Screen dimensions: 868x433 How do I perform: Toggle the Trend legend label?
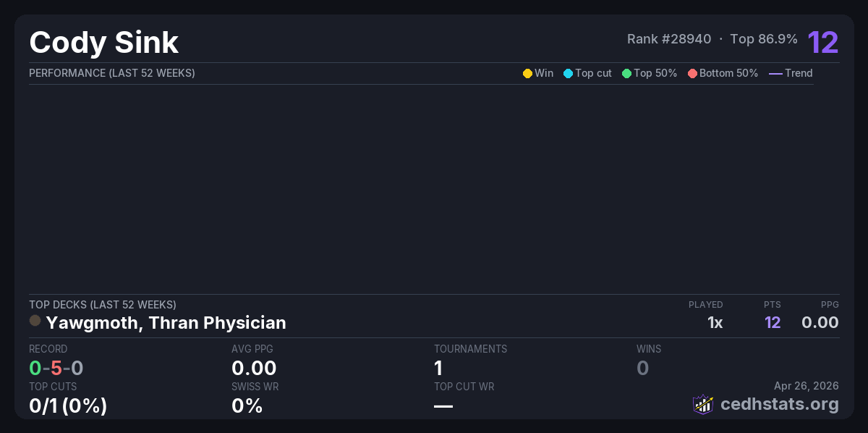click(x=799, y=73)
